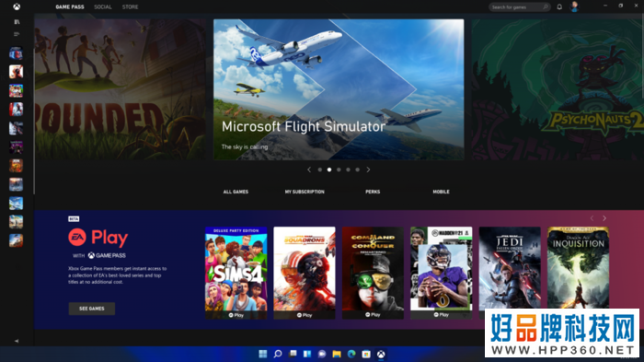
Task: Open Microsoft Edge on taskbar
Action: [x=351, y=354]
